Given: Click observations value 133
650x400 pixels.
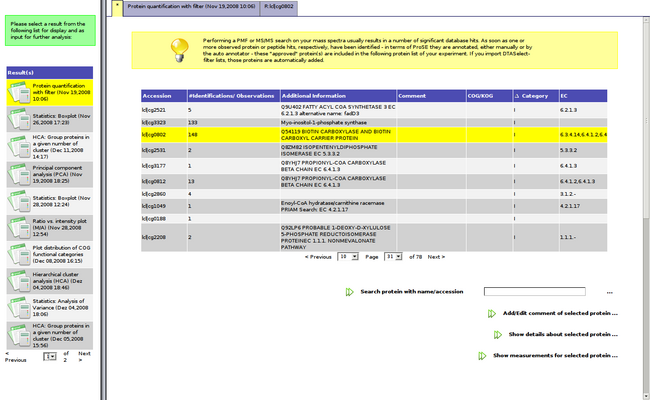Looking at the screenshot, I should tap(192, 123).
